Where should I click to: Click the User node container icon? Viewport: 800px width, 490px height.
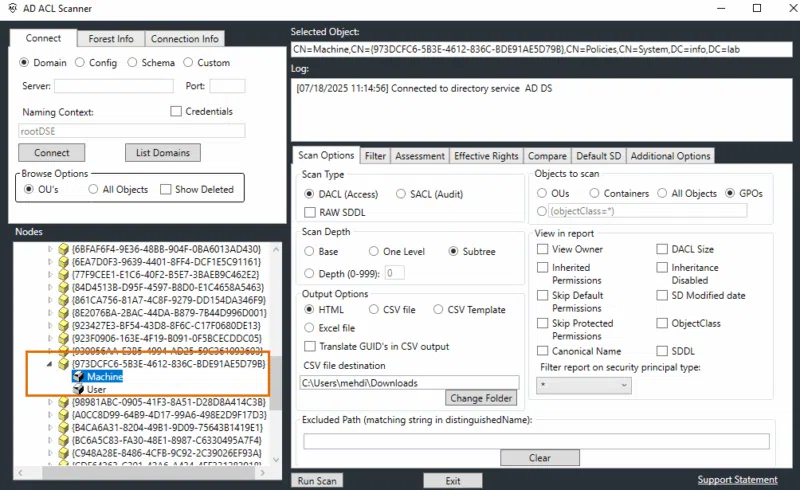78,389
